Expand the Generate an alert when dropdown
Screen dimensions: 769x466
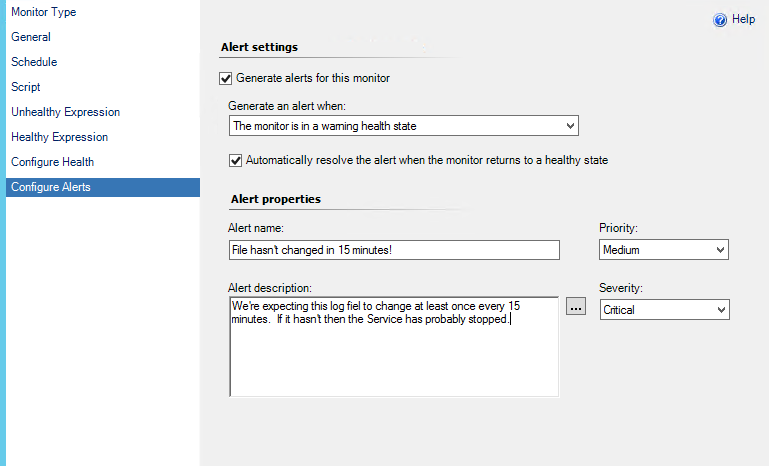click(404, 126)
